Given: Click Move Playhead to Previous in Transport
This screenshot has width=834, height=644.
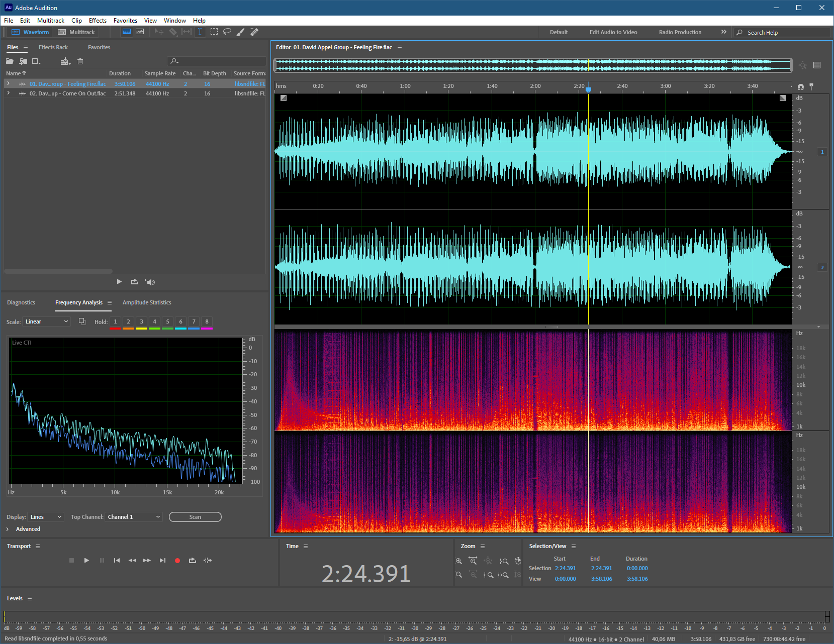Looking at the screenshot, I should pyautogui.click(x=117, y=560).
